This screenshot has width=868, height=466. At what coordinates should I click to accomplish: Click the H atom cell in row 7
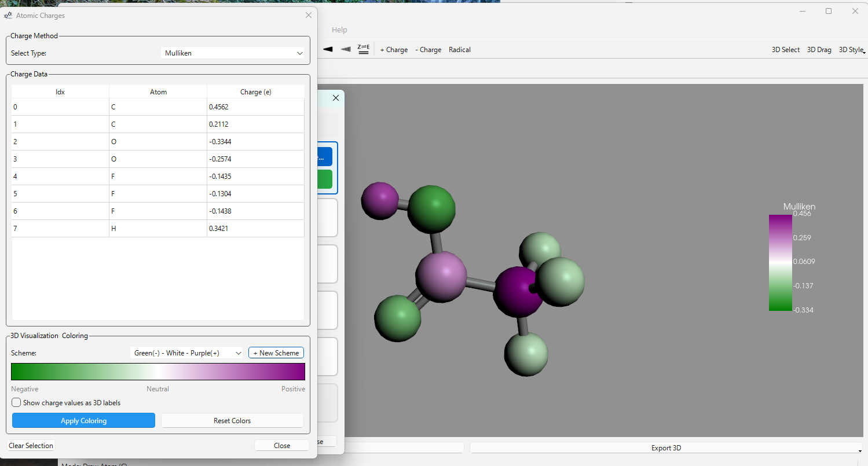tap(158, 229)
